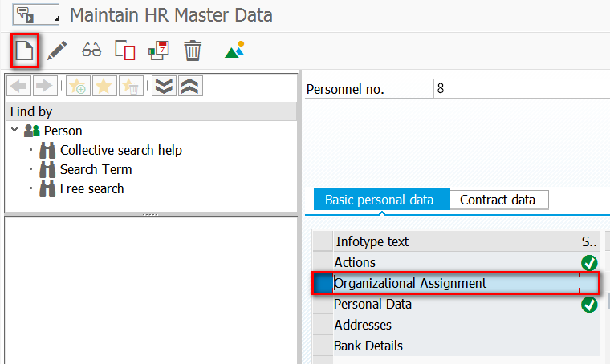
Task: Click the row selector beside Addresses
Action: [x=323, y=326]
